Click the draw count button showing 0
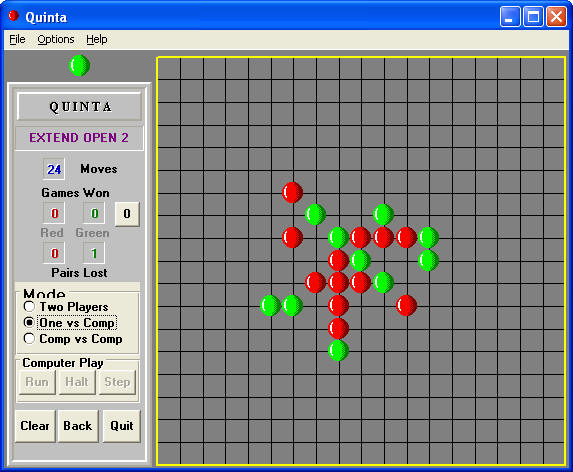The width and height of the screenshot is (573, 472). coord(127,214)
